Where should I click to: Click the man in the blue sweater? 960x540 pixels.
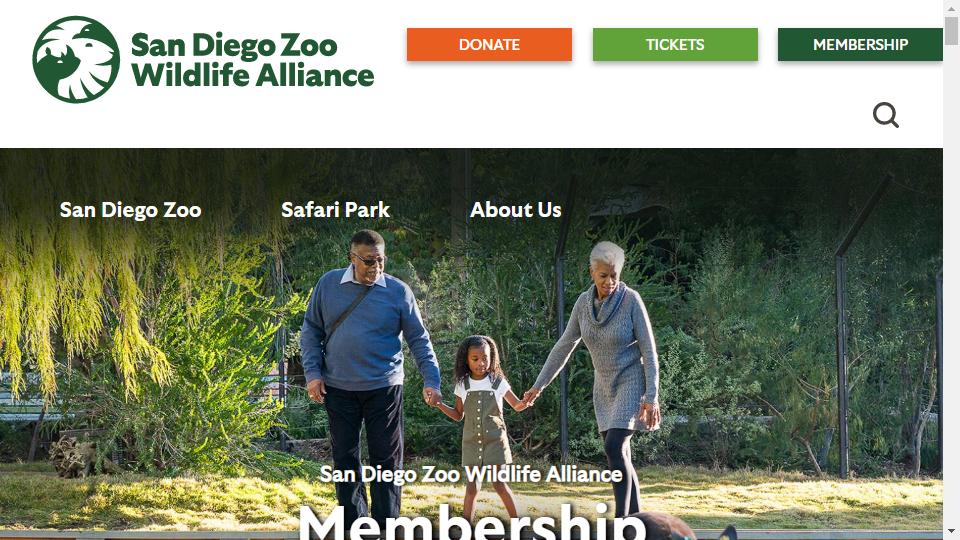(x=365, y=367)
